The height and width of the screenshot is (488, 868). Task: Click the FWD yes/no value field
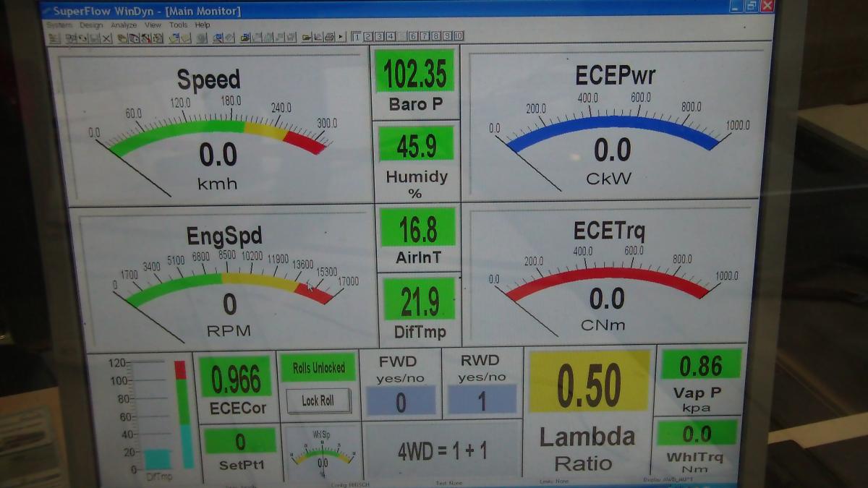(401, 401)
